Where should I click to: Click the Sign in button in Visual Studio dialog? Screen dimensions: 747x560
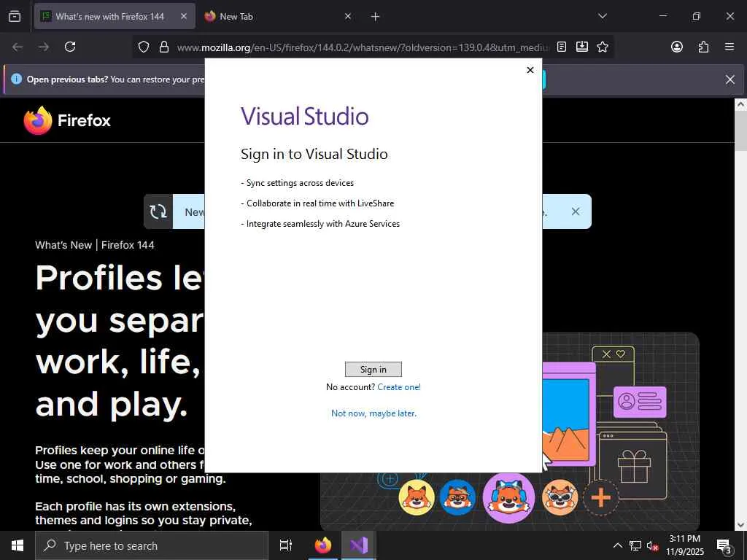[x=373, y=369]
